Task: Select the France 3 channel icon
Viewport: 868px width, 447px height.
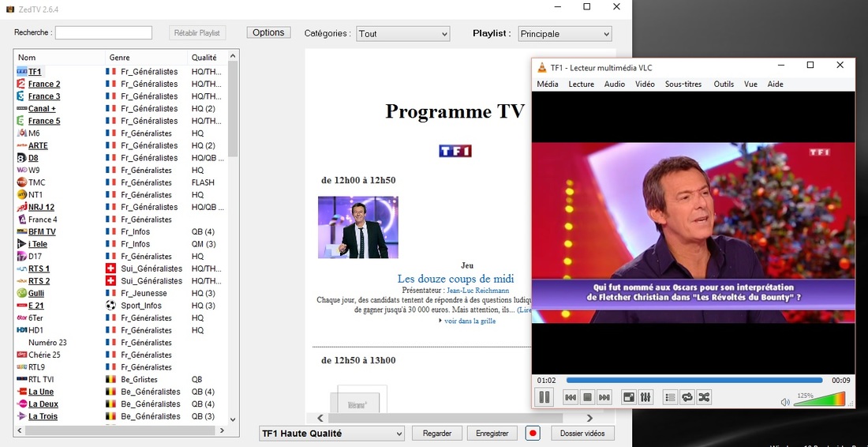Action: coord(21,96)
